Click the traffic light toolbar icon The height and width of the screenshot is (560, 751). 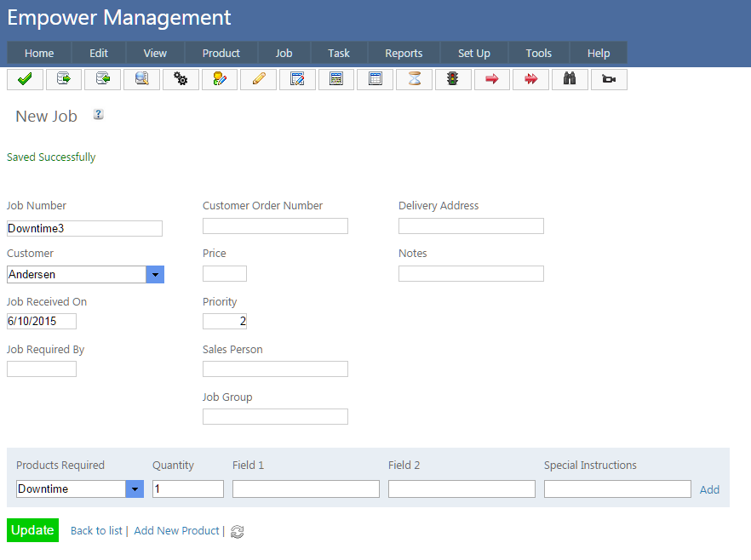[x=453, y=79]
